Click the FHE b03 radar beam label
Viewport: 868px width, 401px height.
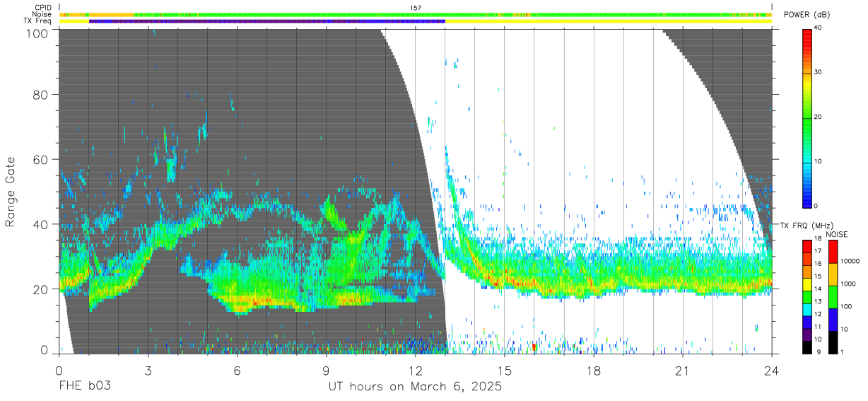[x=84, y=387]
